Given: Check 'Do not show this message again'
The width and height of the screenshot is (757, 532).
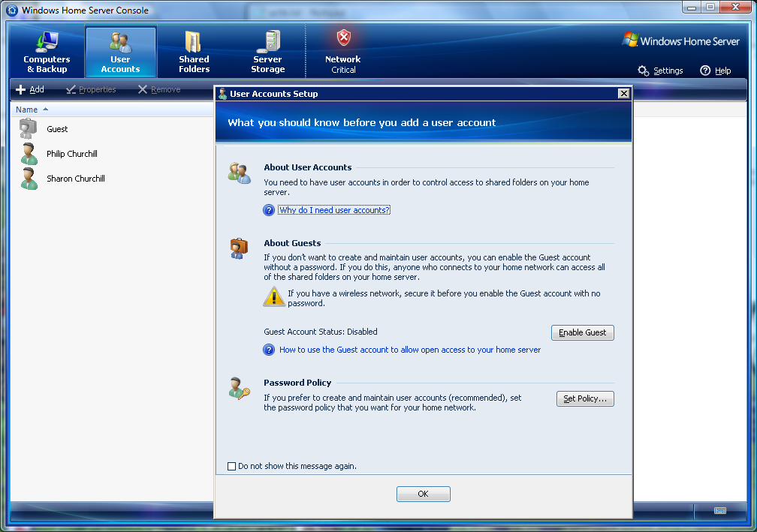Looking at the screenshot, I should click(x=232, y=467).
